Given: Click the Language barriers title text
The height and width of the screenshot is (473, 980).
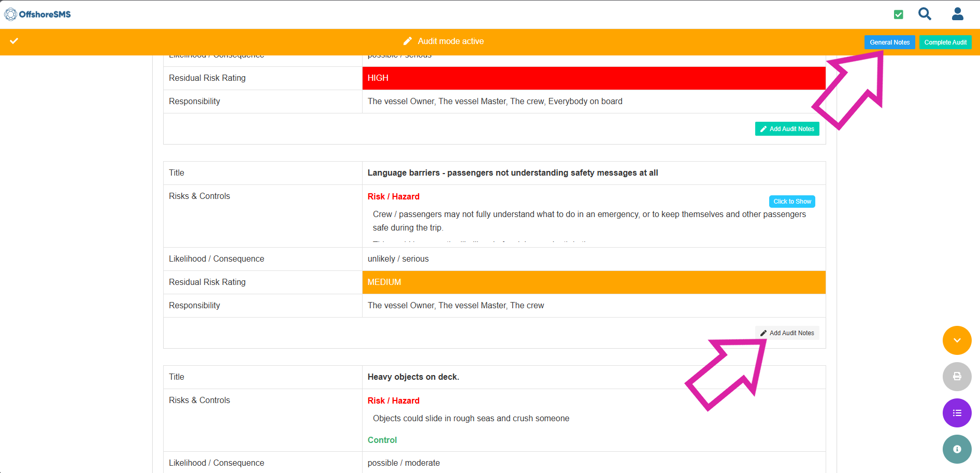Looking at the screenshot, I should click(x=512, y=173).
